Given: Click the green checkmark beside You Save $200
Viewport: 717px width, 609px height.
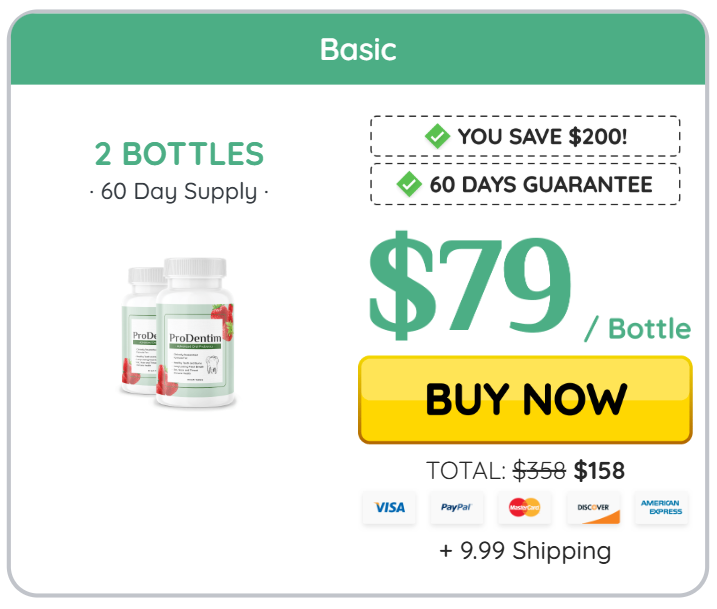Looking at the screenshot, I should 437,136.
